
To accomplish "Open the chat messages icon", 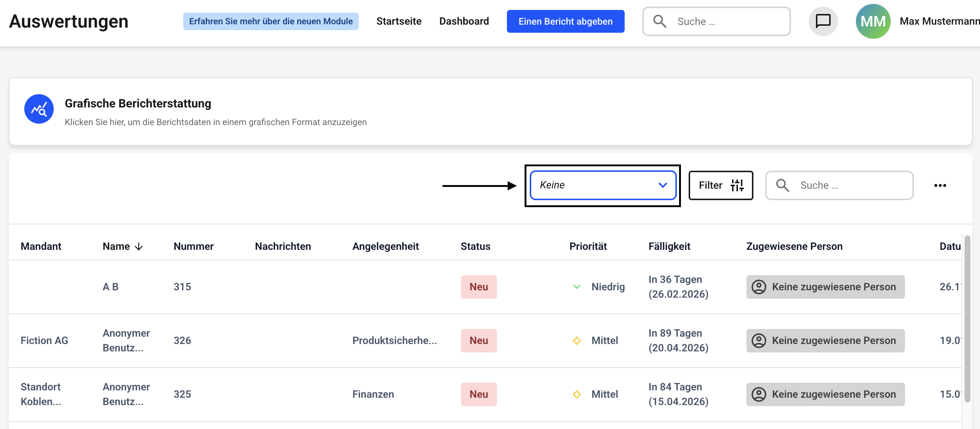I will click(823, 21).
